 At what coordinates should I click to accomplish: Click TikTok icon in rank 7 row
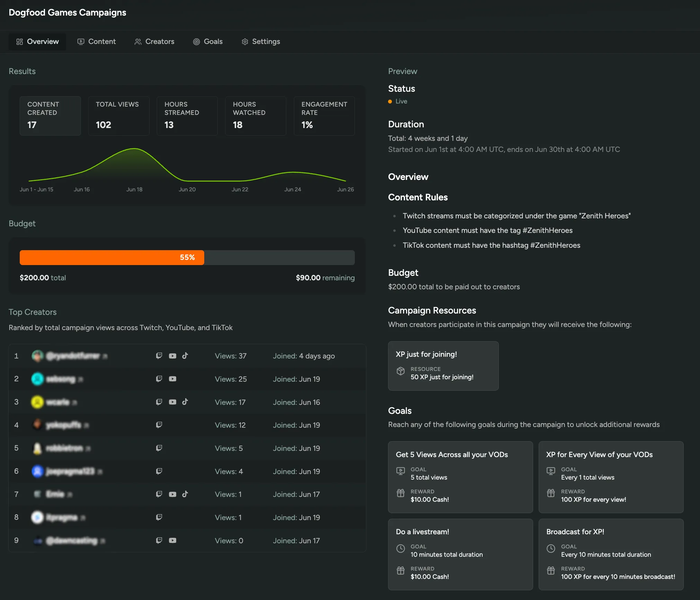point(185,494)
